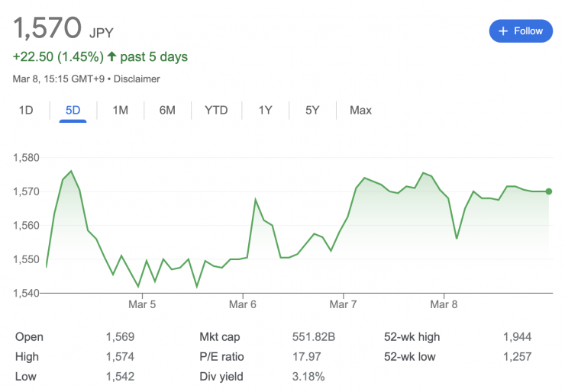Open the 1Y chart tab

click(x=265, y=110)
